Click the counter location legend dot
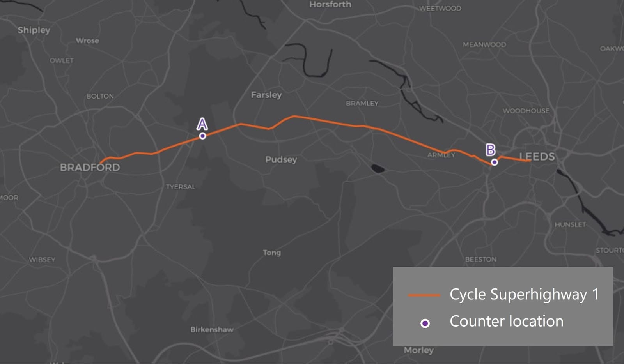 (x=425, y=323)
